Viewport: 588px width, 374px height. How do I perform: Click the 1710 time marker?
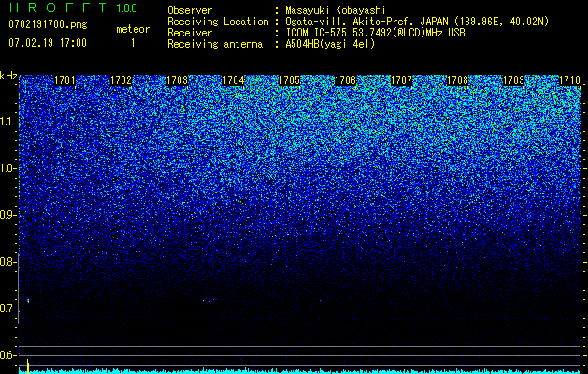[569, 80]
